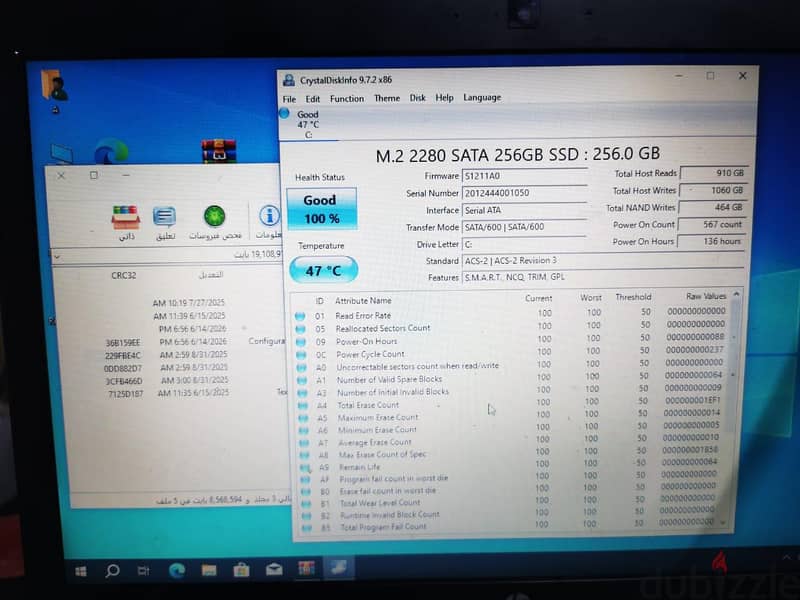Click status icon of Remain Life row
This screenshot has width=800, height=600.
(x=305, y=467)
